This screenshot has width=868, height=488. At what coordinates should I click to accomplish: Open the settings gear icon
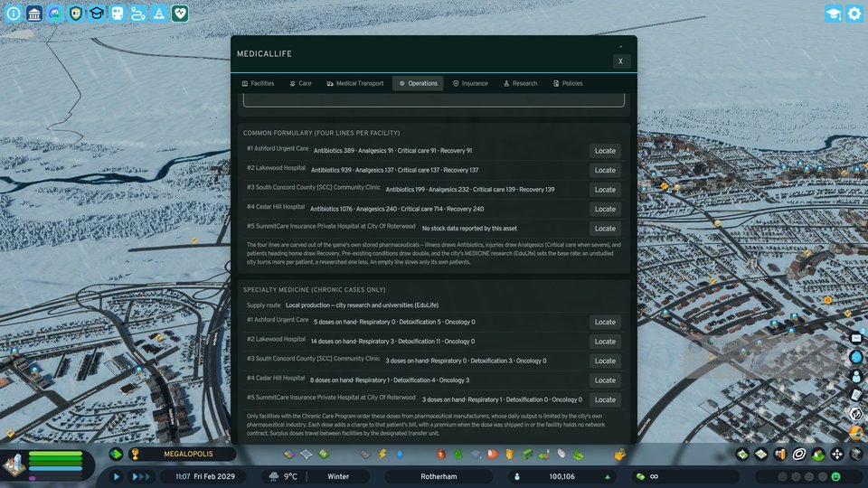click(854, 14)
